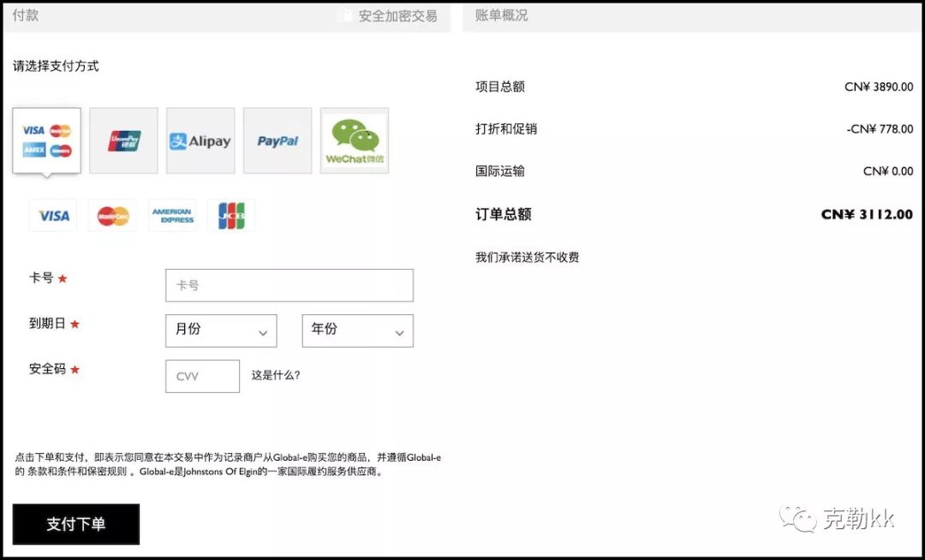Click the 卡号 input field
The image size is (925, 560).
pos(289,285)
